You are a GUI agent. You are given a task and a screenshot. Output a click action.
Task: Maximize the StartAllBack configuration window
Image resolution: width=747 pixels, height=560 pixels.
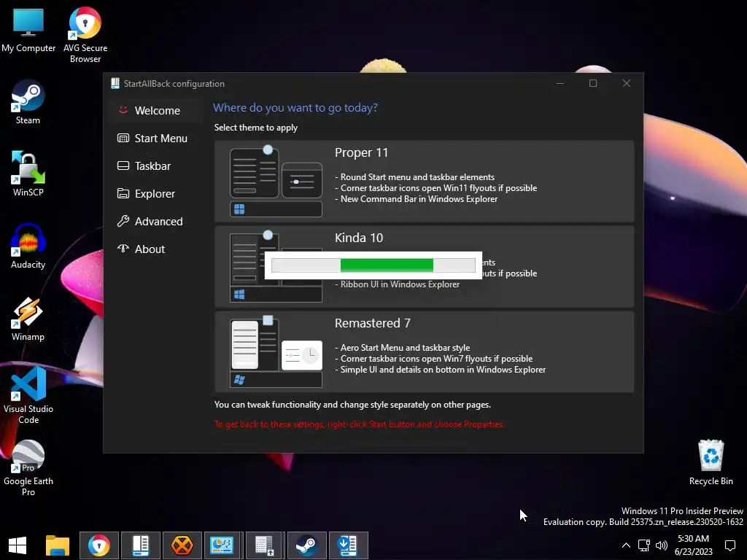(x=593, y=83)
